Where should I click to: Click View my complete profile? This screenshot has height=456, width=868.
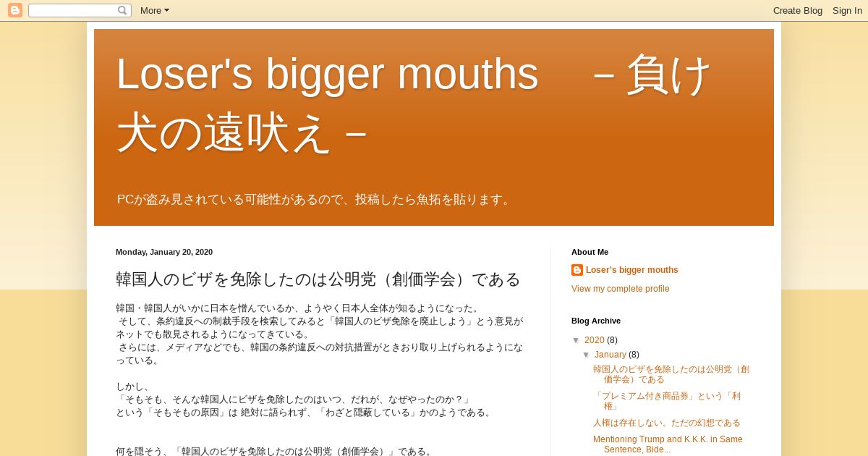coord(621,289)
